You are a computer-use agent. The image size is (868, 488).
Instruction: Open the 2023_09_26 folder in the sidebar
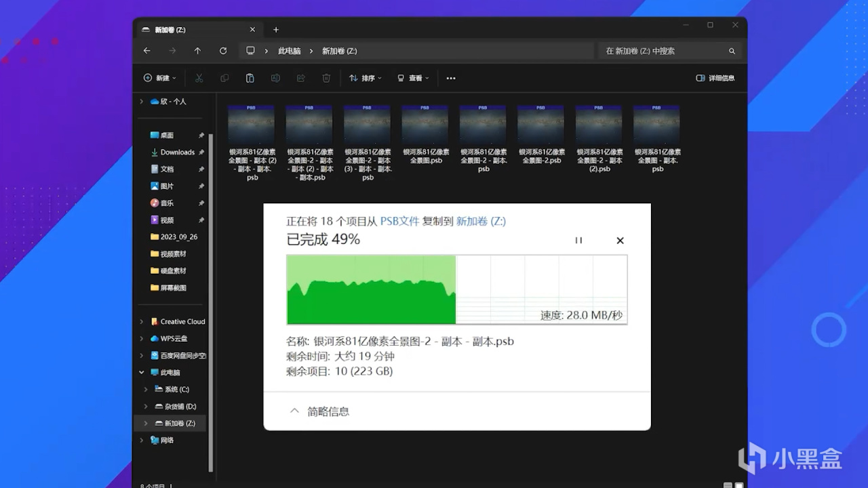[x=178, y=237]
